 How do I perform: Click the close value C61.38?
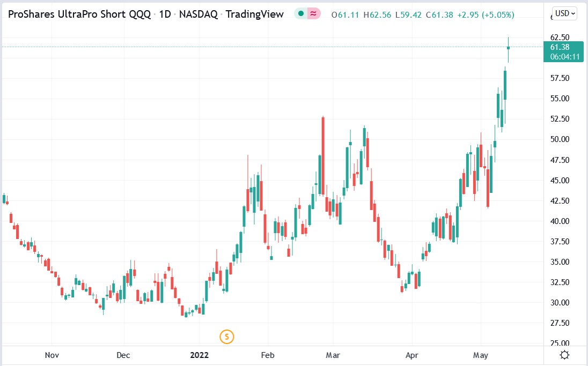tap(439, 15)
